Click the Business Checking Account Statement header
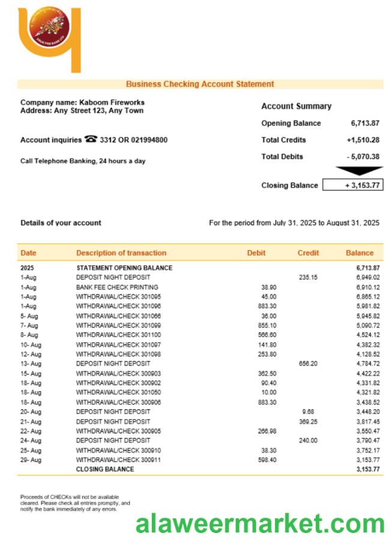This screenshot has height=545, width=392. pyautogui.click(x=200, y=84)
